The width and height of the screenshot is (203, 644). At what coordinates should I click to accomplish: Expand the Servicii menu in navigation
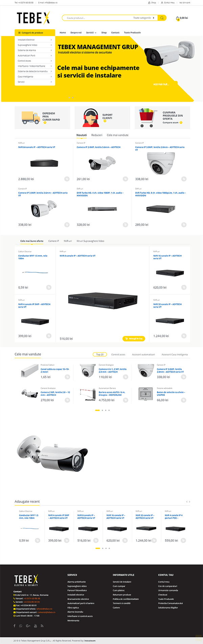pos(91,33)
